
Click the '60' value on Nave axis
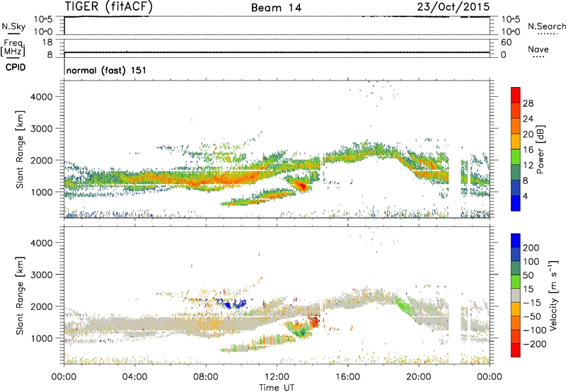pyautogui.click(x=506, y=42)
